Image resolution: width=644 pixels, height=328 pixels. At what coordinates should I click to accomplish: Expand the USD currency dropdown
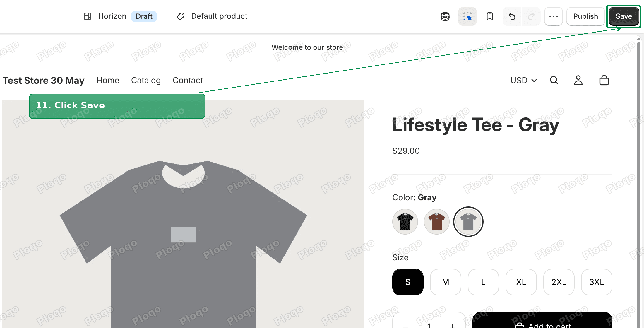524,80
